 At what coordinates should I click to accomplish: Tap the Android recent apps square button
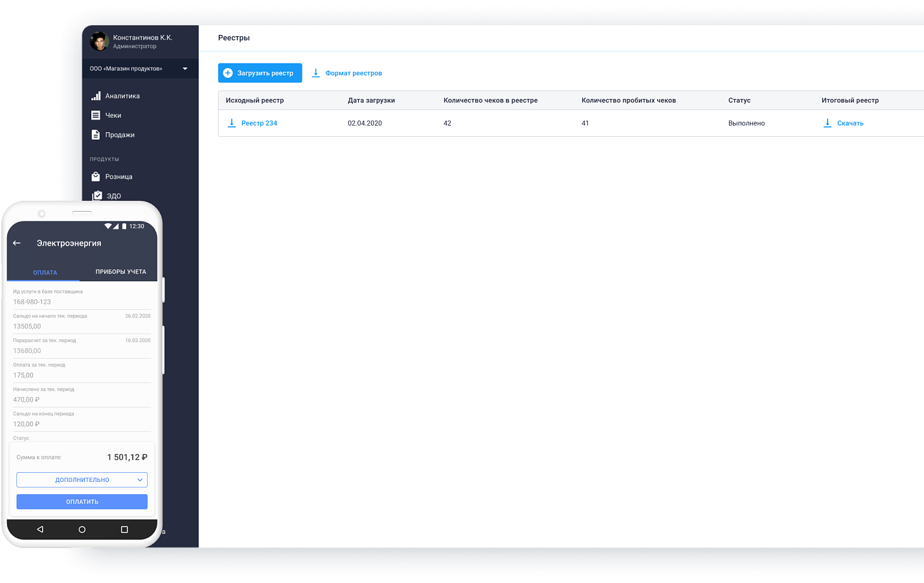pyautogui.click(x=124, y=529)
